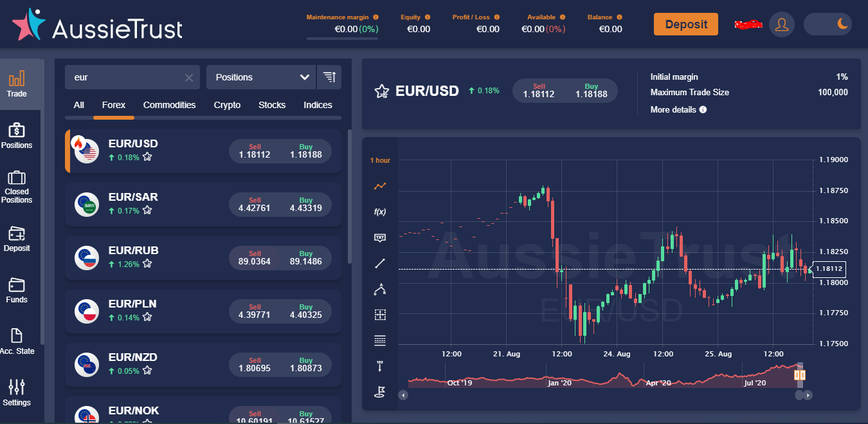The width and height of the screenshot is (868, 424).
Task: Toggle the favorite star in the EUR/USD chart header
Action: pos(382,91)
